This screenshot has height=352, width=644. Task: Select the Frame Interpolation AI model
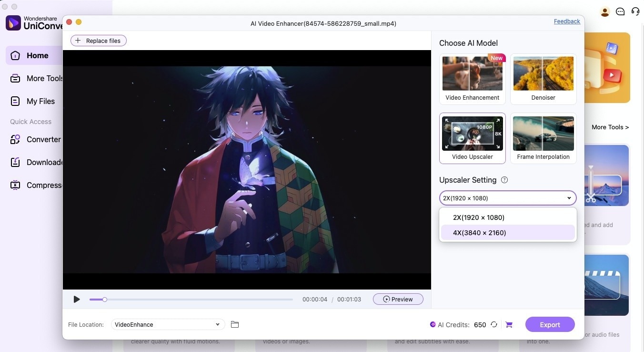(543, 138)
